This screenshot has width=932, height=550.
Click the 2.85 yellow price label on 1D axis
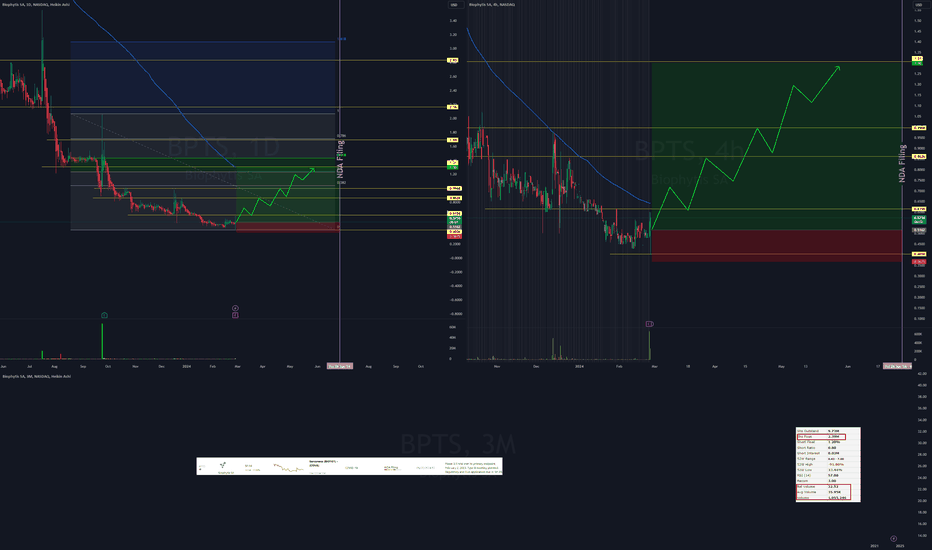tap(452, 60)
